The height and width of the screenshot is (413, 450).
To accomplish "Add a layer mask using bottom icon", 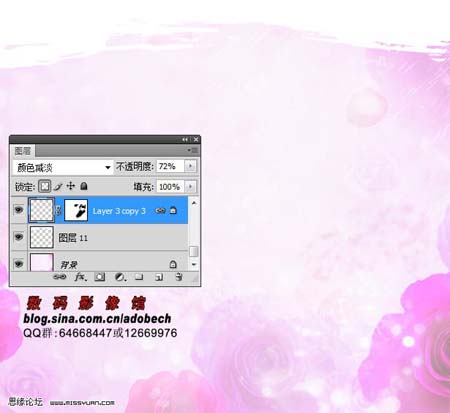I will point(100,277).
